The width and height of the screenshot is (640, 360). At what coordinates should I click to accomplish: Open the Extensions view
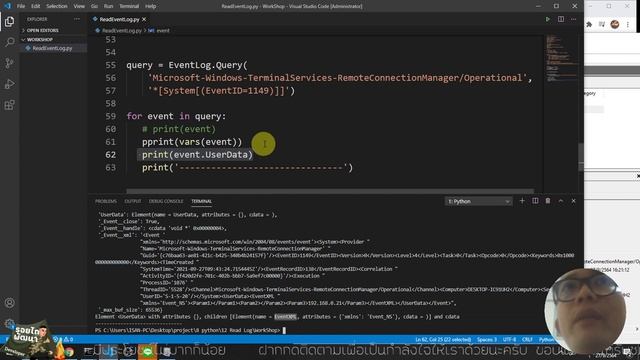[x=9, y=105]
